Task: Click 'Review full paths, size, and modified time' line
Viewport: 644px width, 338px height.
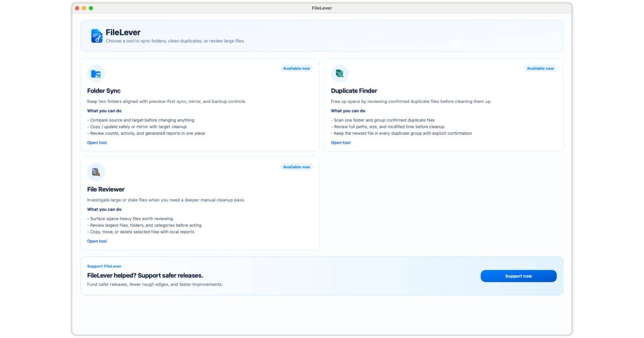Action: (x=387, y=127)
